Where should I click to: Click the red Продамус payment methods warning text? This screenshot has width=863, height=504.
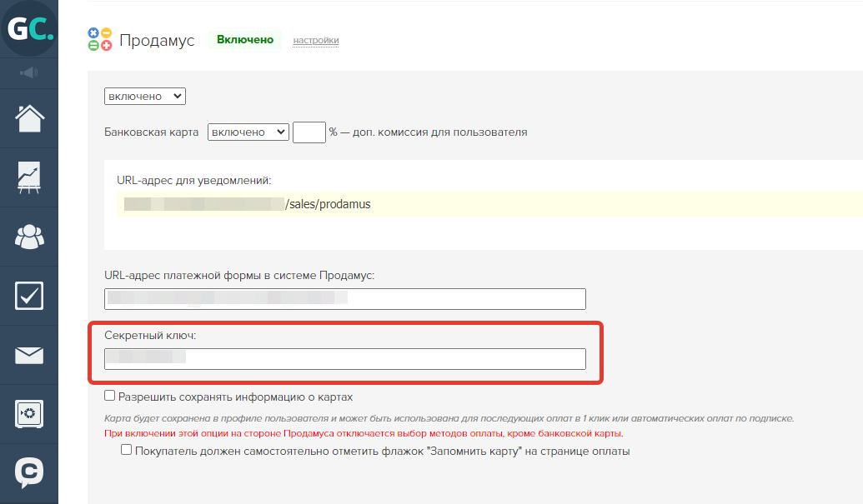[364, 434]
